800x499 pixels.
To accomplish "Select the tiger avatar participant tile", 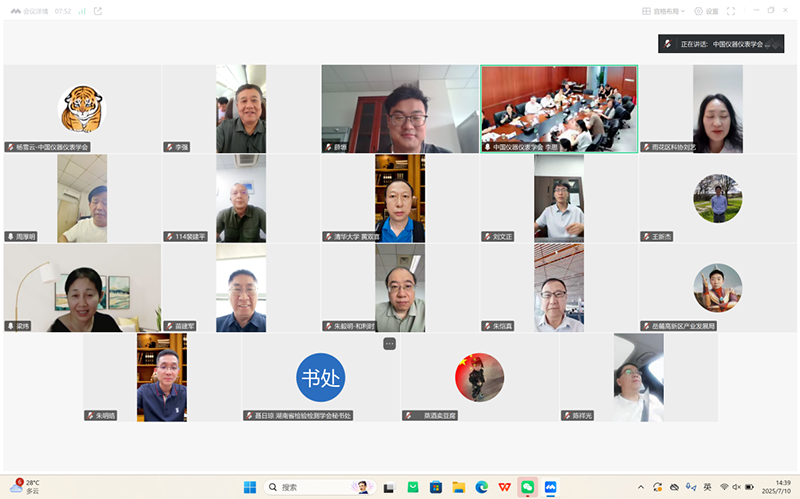I will pos(81,108).
